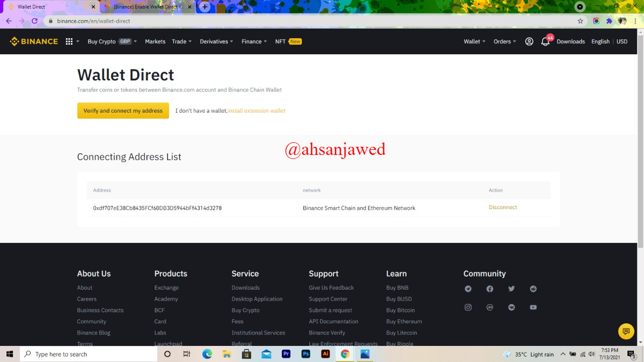Click Verify and connect my address

click(123, 111)
